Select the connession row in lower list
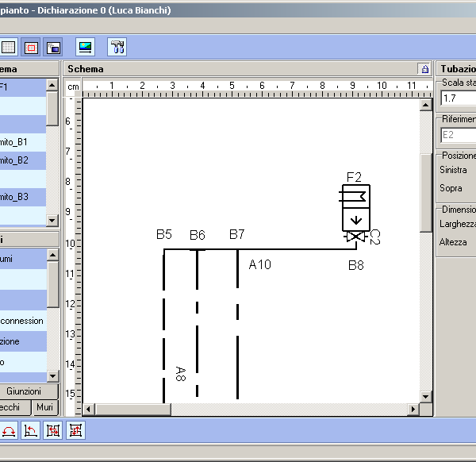This screenshot has width=476, height=462. (23, 321)
